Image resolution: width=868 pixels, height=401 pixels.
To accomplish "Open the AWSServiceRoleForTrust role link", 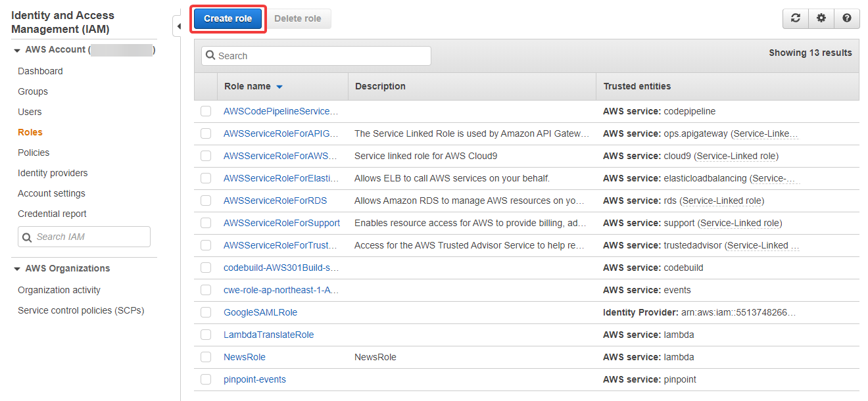I will pyautogui.click(x=280, y=245).
